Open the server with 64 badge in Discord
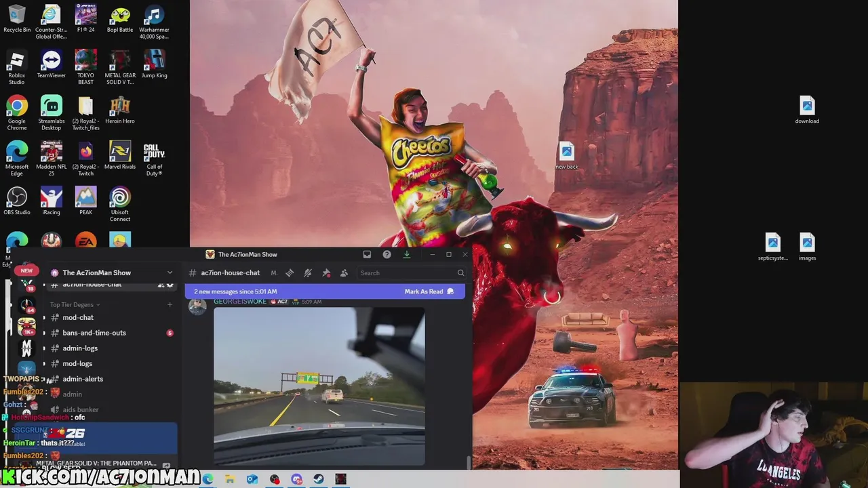Image resolution: width=868 pixels, height=488 pixels. [x=26, y=304]
